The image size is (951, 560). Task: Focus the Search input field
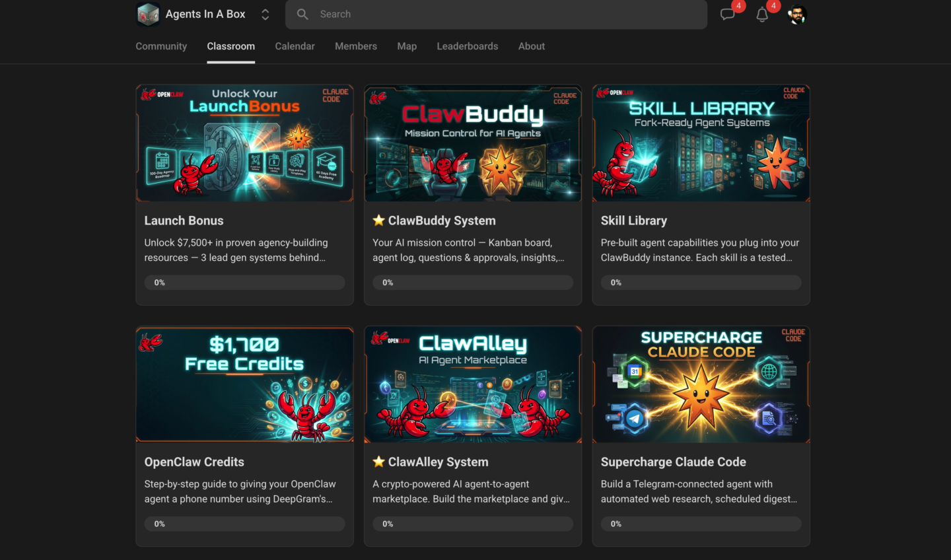coord(496,15)
